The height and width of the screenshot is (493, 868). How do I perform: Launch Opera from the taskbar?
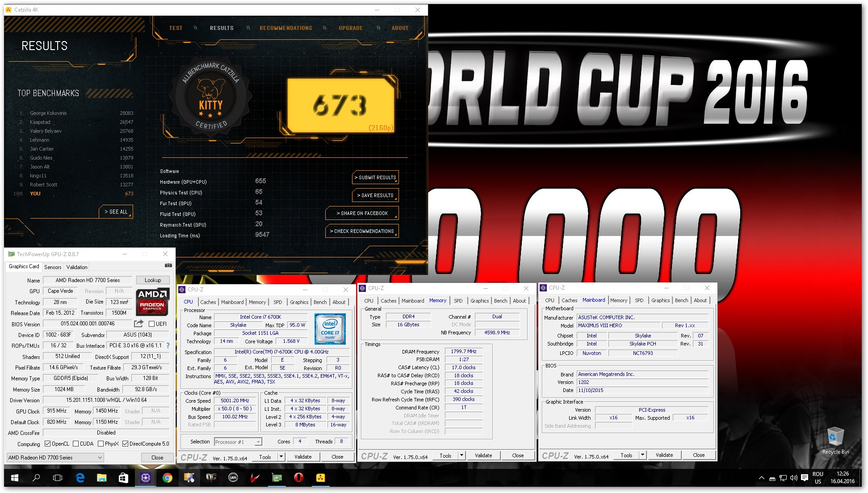tap(299, 478)
